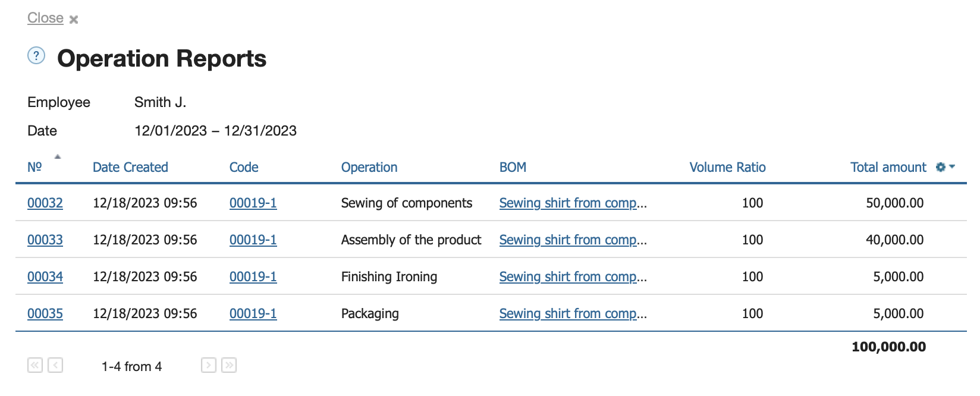
Task: Go to the next page arrow
Action: [209, 365]
